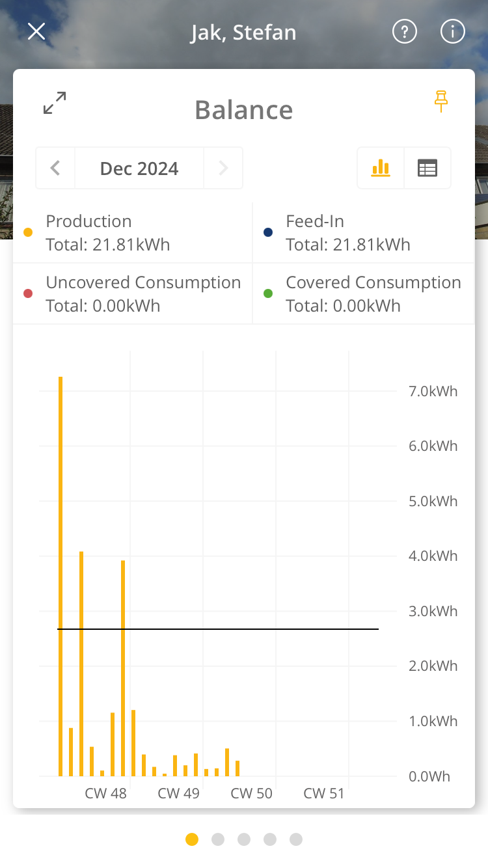Go to previous month arrow
This screenshot has width=488, height=868.
[55, 168]
